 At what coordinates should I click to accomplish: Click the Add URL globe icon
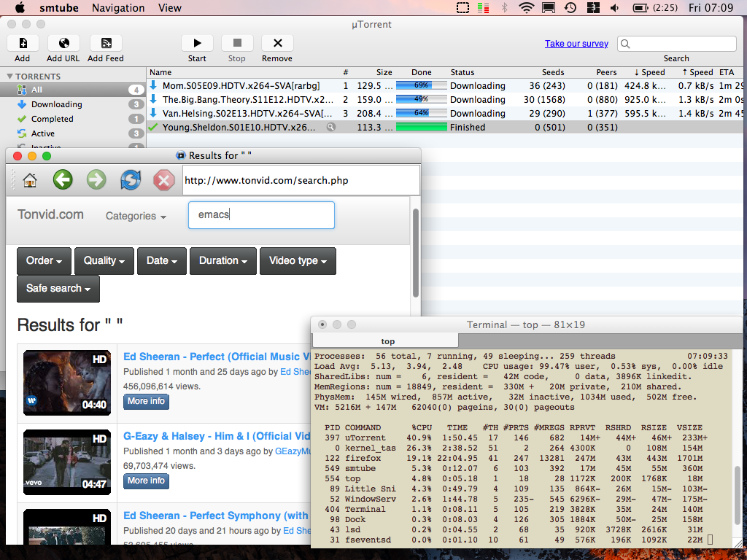[x=63, y=43]
